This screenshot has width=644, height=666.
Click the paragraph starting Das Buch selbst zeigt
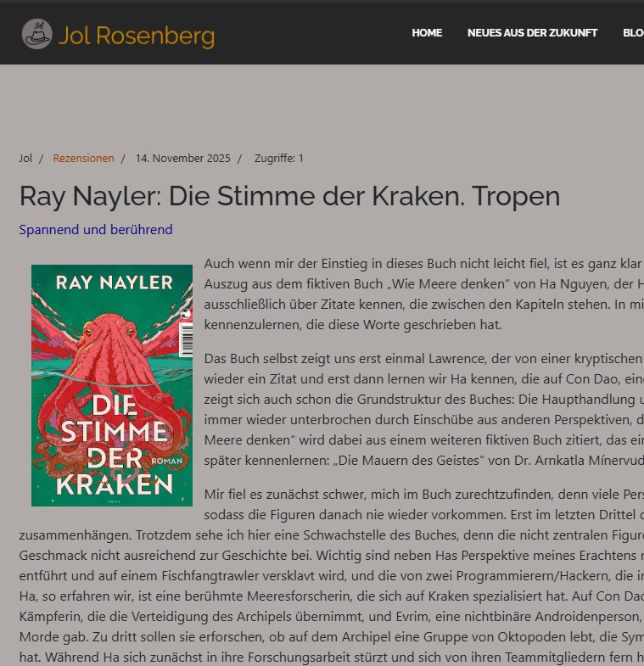tap(424, 410)
